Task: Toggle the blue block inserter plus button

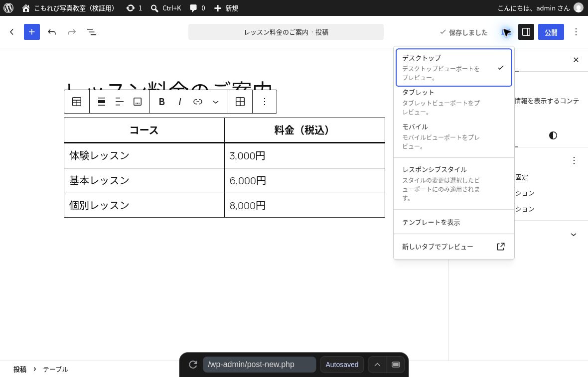Action: pos(32,32)
